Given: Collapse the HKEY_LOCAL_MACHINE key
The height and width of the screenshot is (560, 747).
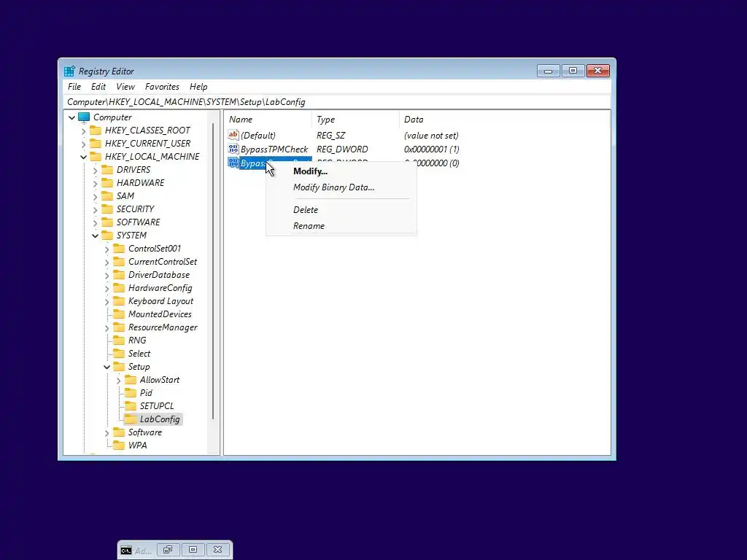Looking at the screenshot, I should pyautogui.click(x=83, y=157).
